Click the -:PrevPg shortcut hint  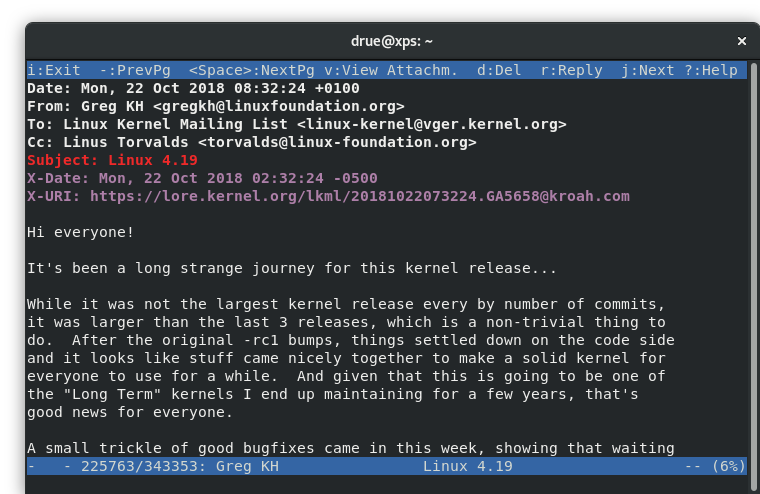click(135, 70)
